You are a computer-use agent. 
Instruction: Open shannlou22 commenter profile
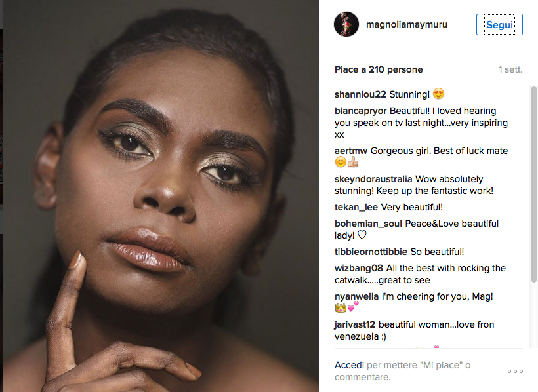point(360,94)
